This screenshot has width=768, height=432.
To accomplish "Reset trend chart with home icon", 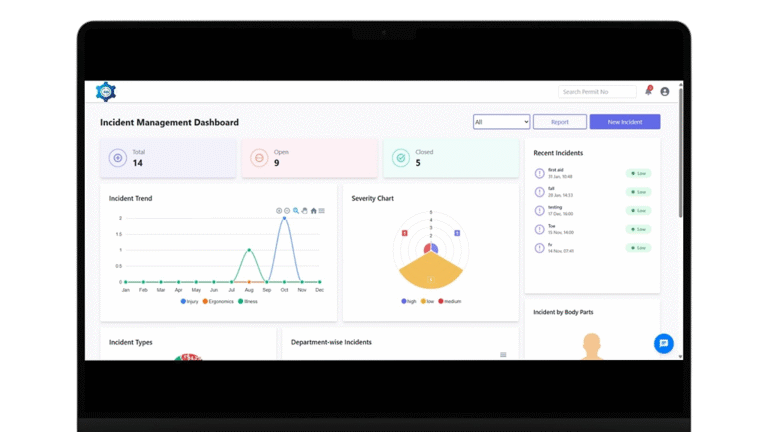I will coord(314,211).
